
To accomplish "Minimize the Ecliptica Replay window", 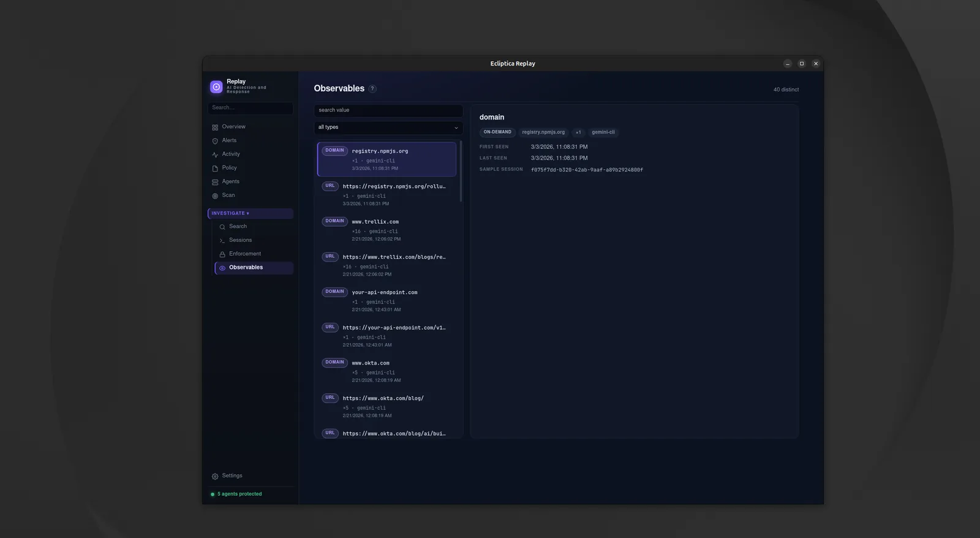I will tap(788, 64).
